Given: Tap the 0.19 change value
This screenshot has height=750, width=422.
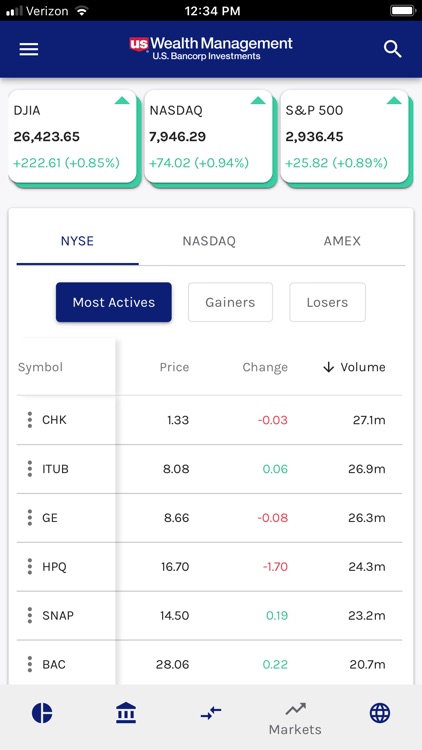Looking at the screenshot, I should click(277, 615).
